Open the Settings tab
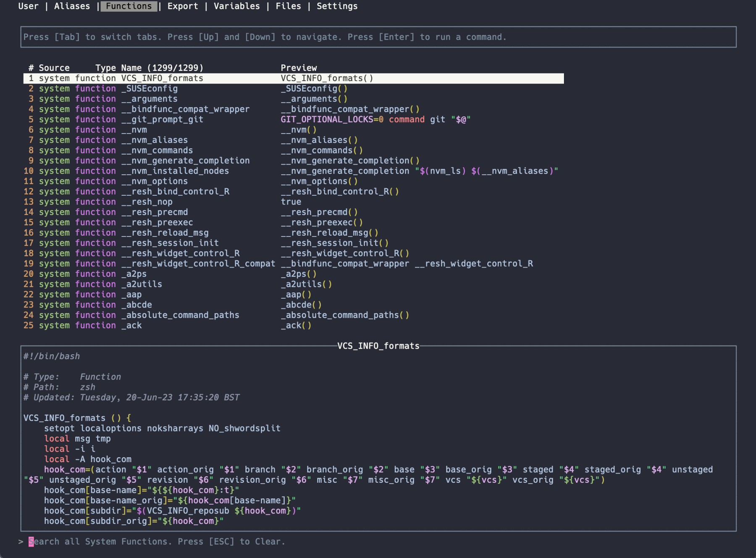756x558 pixels. coord(337,6)
